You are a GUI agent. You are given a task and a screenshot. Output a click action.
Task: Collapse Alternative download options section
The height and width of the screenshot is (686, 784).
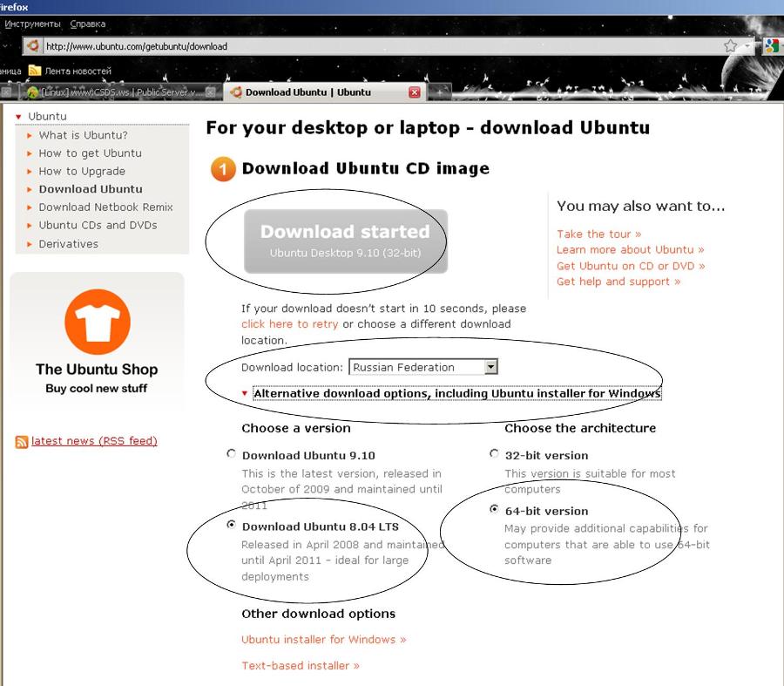pos(245,393)
